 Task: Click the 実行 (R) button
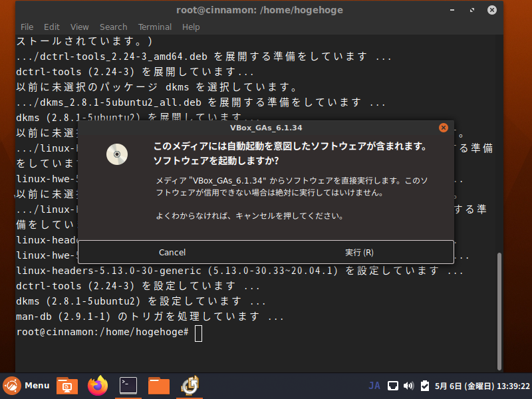point(359,252)
